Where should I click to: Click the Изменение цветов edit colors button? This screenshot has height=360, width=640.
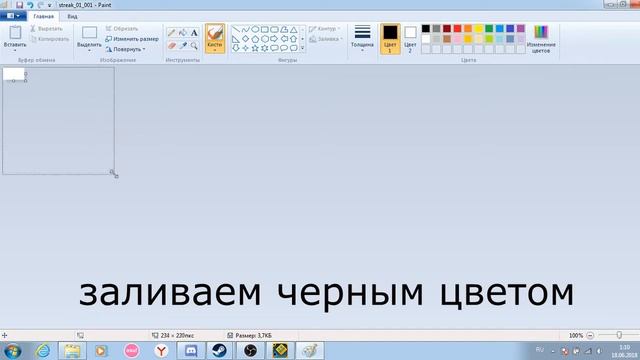pos(541,39)
